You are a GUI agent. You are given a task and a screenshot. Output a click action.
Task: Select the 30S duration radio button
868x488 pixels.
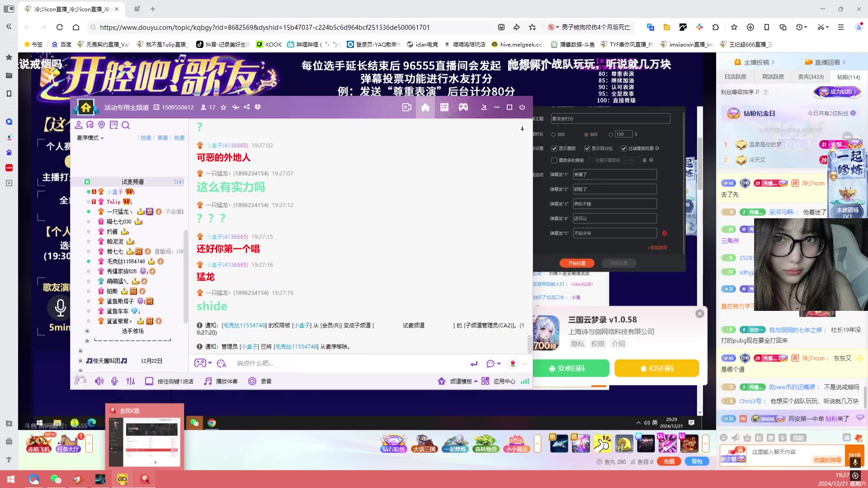(553, 135)
